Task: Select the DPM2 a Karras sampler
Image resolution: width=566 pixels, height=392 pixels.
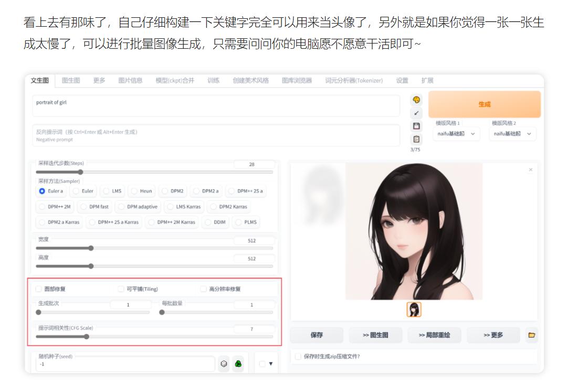Action: pos(59,222)
